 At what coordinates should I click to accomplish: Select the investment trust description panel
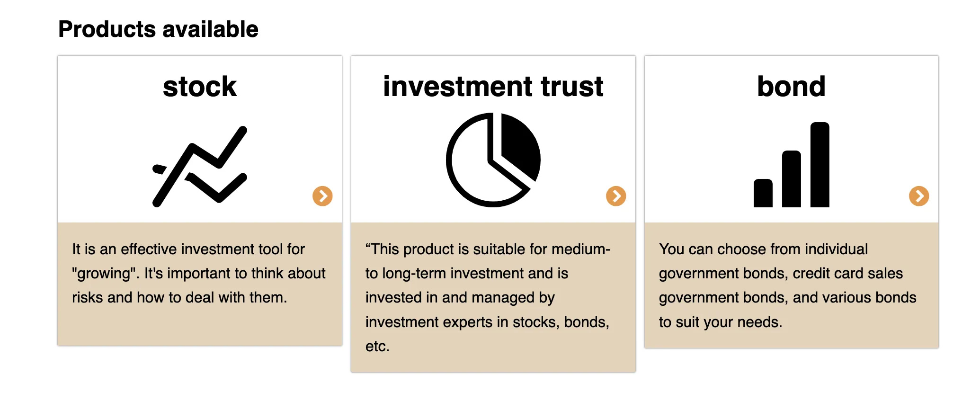click(x=493, y=297)
